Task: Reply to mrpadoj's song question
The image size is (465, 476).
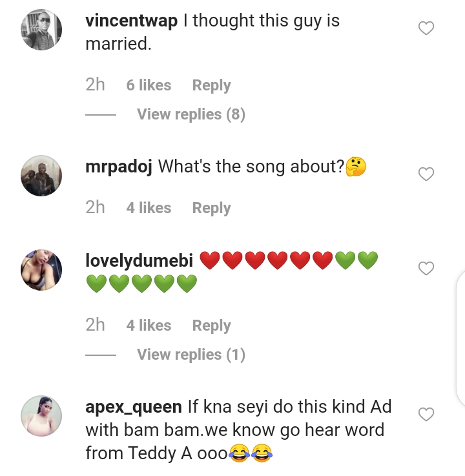Action: pyautogui.click(x=211, y=208)
